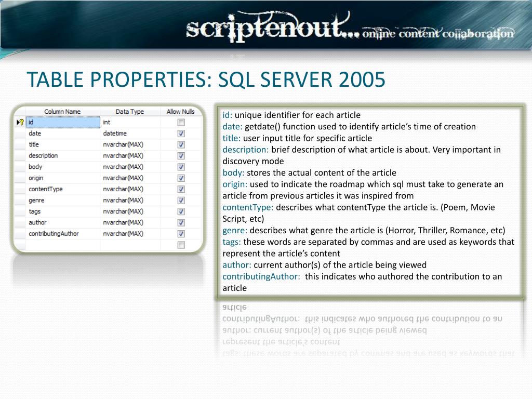
Task: Check Allow Nulls box in empty bottom row
Action: 181,245
